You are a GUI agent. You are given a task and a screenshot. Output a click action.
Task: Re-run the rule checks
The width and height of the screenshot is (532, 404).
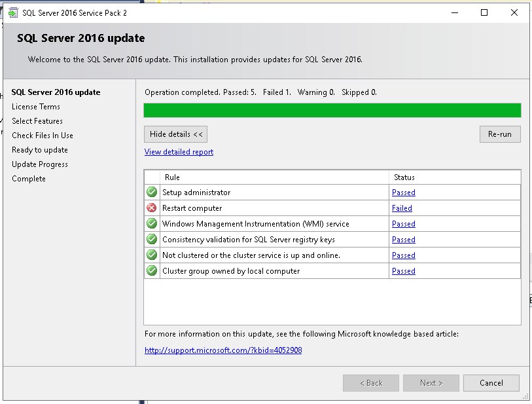500,134
